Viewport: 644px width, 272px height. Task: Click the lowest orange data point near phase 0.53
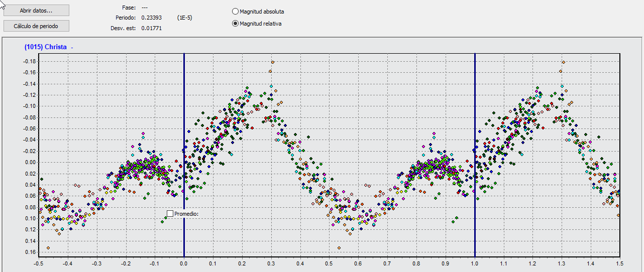coord(339,248)
